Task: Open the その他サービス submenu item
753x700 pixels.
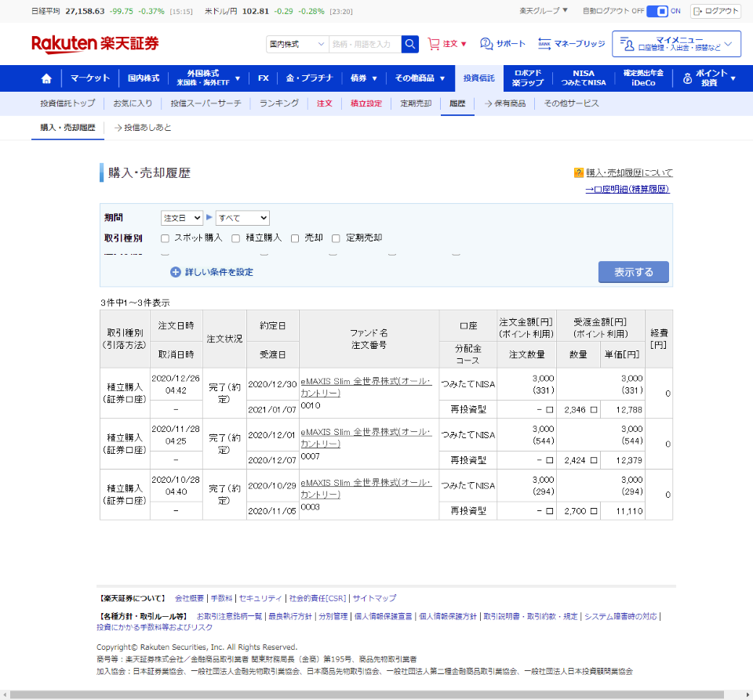Action: 571,103
